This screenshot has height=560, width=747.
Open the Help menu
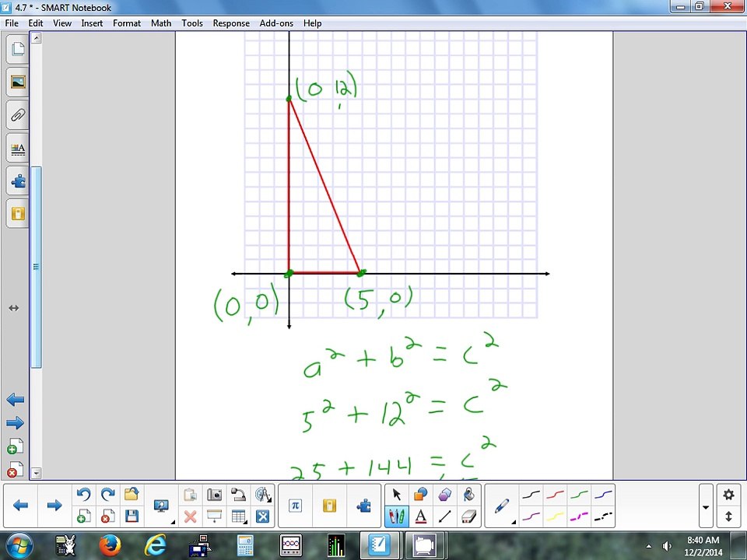coord(313,23)
